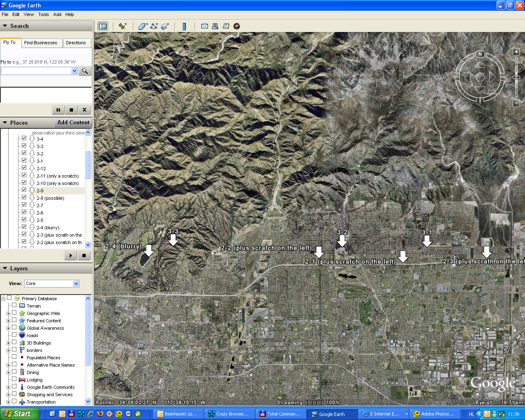Click the Layers panel scrollbar thumb

pos(88,334)
